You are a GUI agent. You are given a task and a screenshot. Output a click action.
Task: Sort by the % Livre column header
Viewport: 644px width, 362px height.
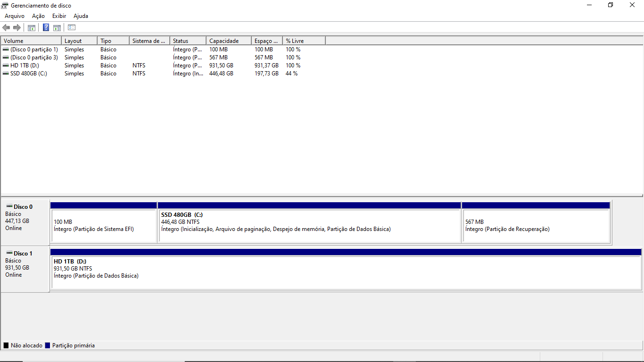(304, 41)
